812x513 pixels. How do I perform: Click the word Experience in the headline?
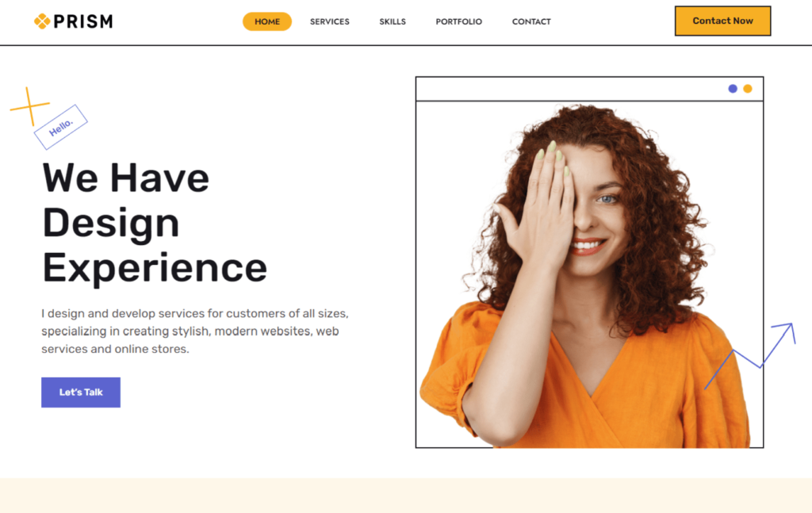coord(155,268)
